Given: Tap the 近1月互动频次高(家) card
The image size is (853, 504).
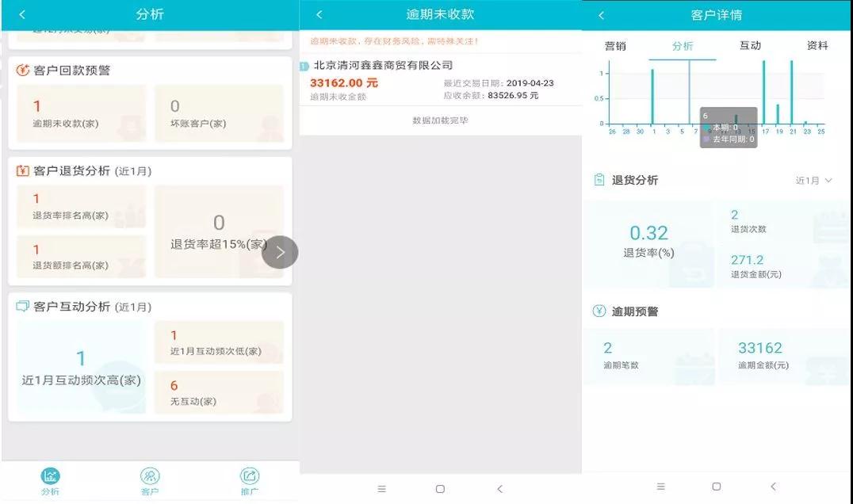Looking at the screenshot, I should 82,367.
